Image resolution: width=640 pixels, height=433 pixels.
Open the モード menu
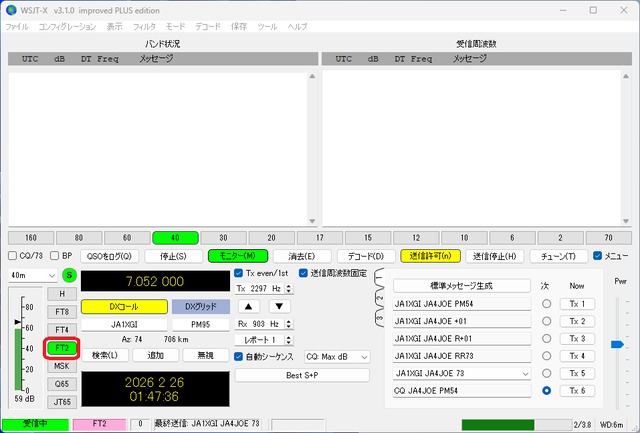[x=176, y=27]
